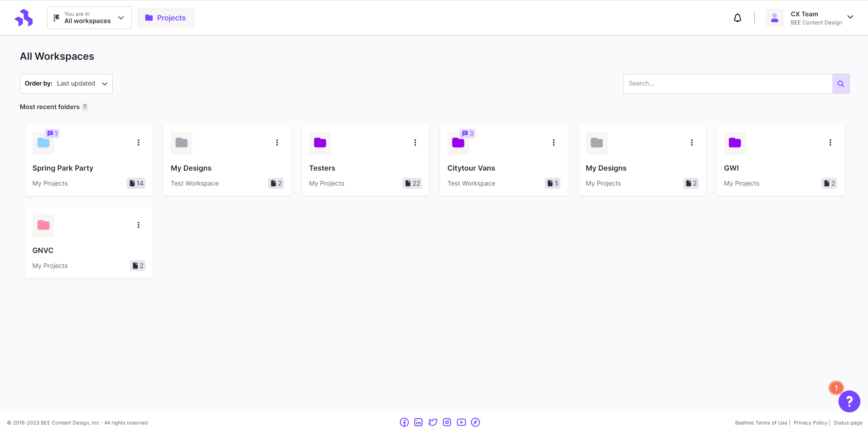Open GNVC folder options menu
The image size is (868, 434).
click(139, 225)
